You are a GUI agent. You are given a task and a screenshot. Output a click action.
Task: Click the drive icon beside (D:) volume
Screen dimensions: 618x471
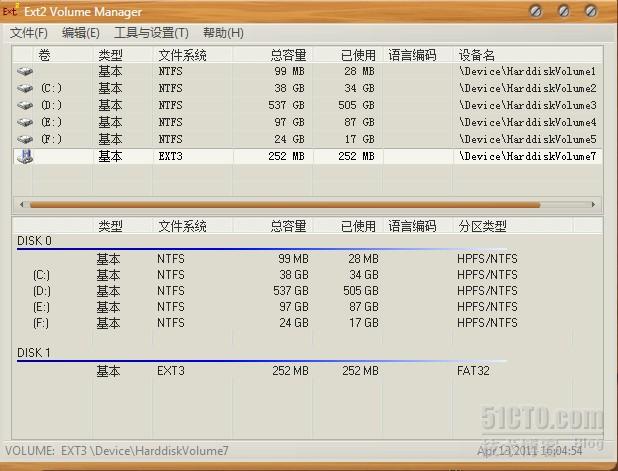pyautogui.click(x=25, y=105)
